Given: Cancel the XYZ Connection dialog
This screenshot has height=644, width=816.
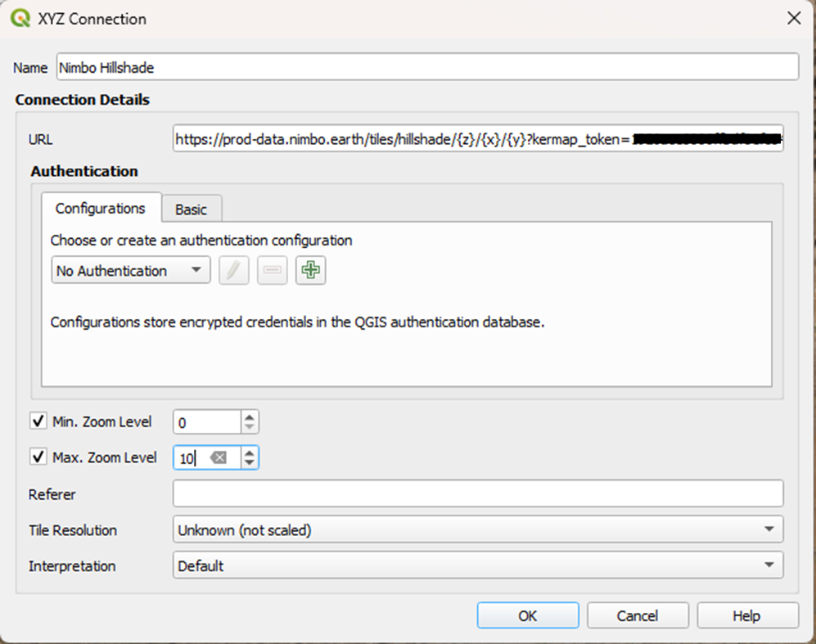Looking at the screenshot, I should tap(638, 615).
